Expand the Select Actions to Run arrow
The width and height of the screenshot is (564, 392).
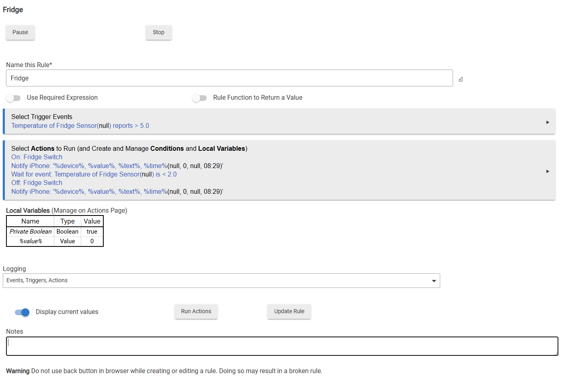tap(548, 171)
